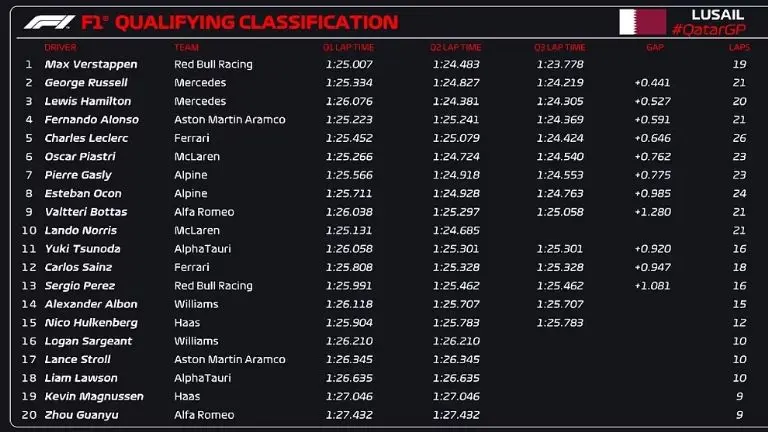768x432 pixels.
Task: Select Lewis Hamilton's row name
Action: click(88, 101)
